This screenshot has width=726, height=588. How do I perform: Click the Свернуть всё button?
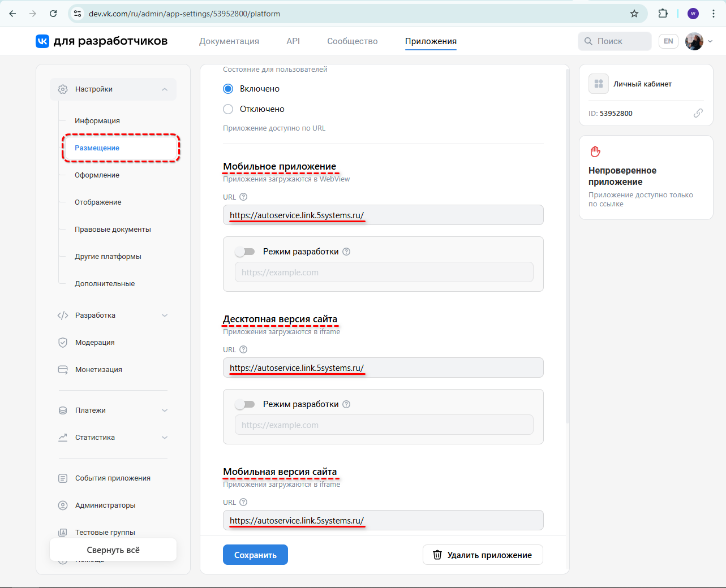coord(113,549)
